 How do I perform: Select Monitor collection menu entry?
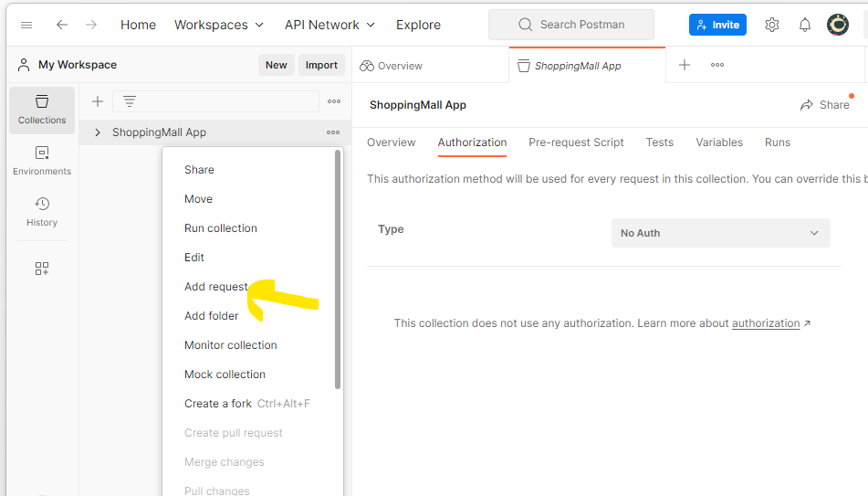[x=230, y=345]
